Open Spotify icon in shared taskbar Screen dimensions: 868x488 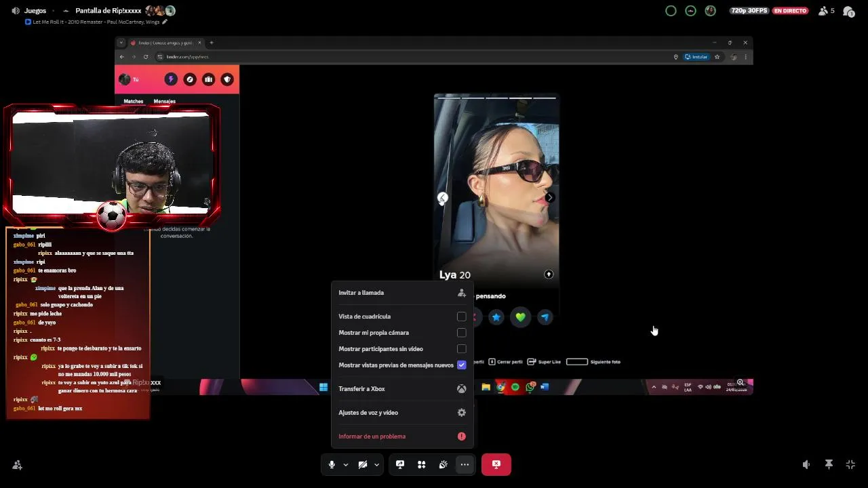click(515, 388)
